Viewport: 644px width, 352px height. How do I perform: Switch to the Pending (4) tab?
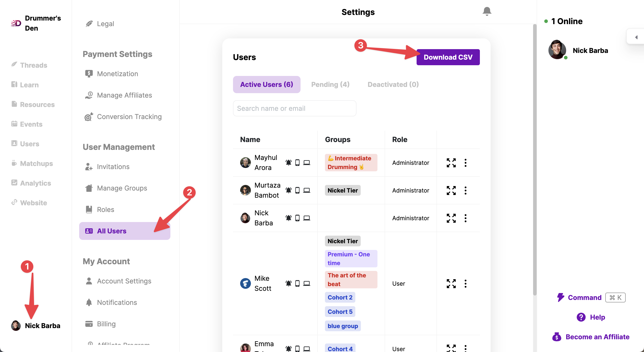pyautogui.click(x=330, y=84)
